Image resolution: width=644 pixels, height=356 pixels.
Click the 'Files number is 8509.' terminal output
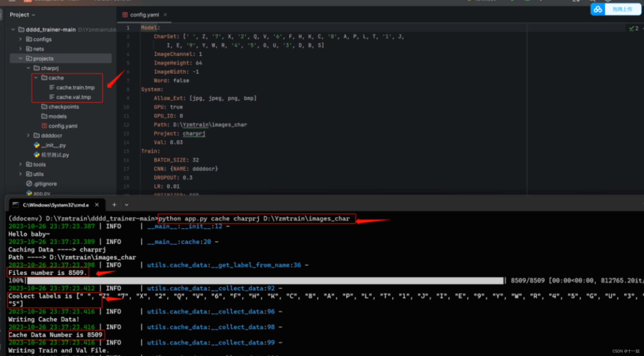48,273
